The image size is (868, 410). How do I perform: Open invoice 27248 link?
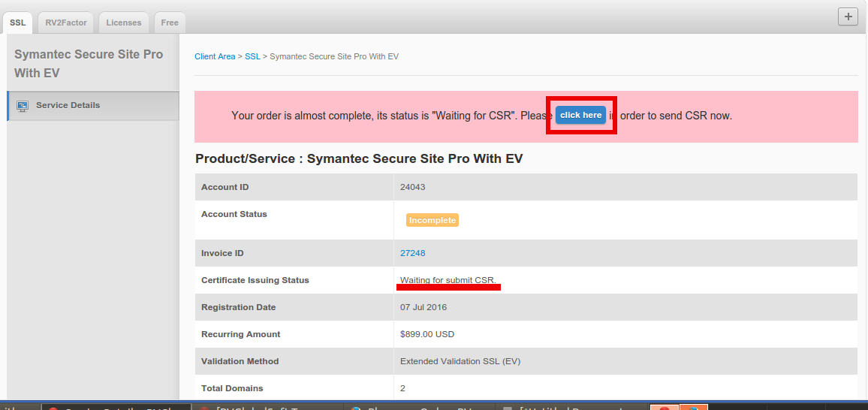tap(412, 253)
